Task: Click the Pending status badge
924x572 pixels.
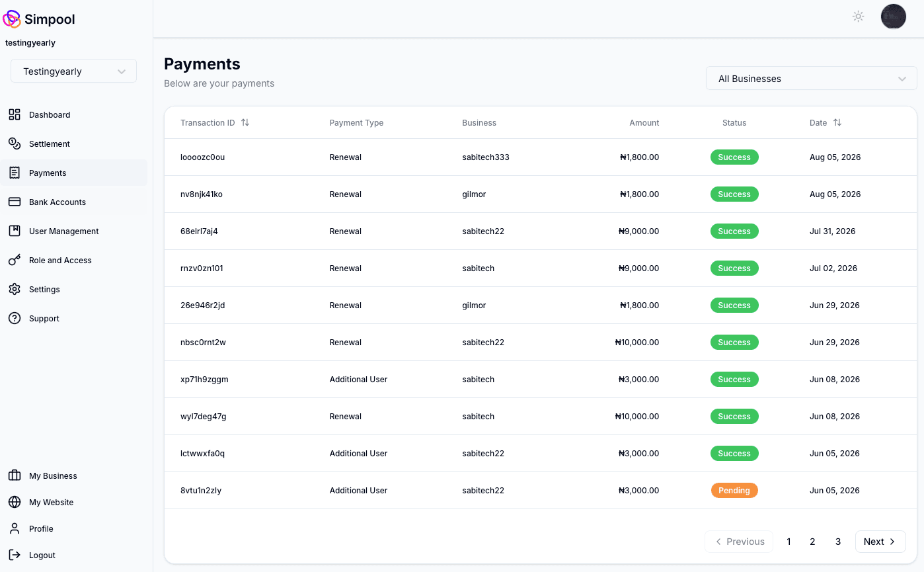Action: tap(734, 490)
